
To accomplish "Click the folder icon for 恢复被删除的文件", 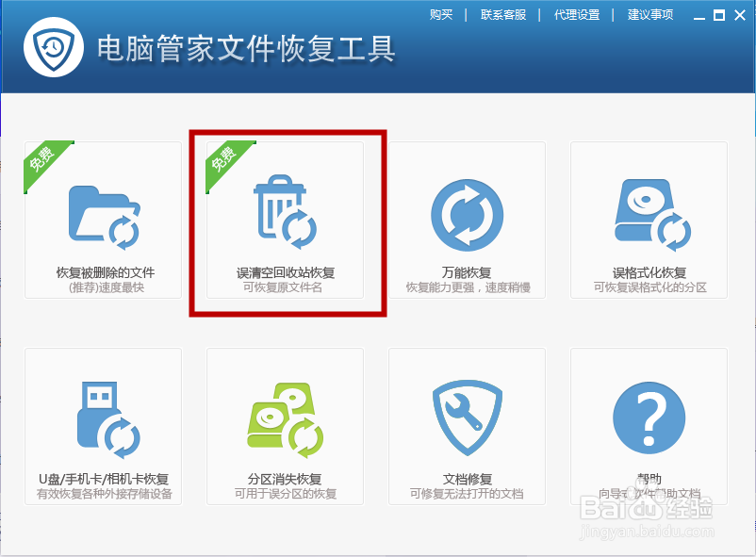I will [104, 218].
